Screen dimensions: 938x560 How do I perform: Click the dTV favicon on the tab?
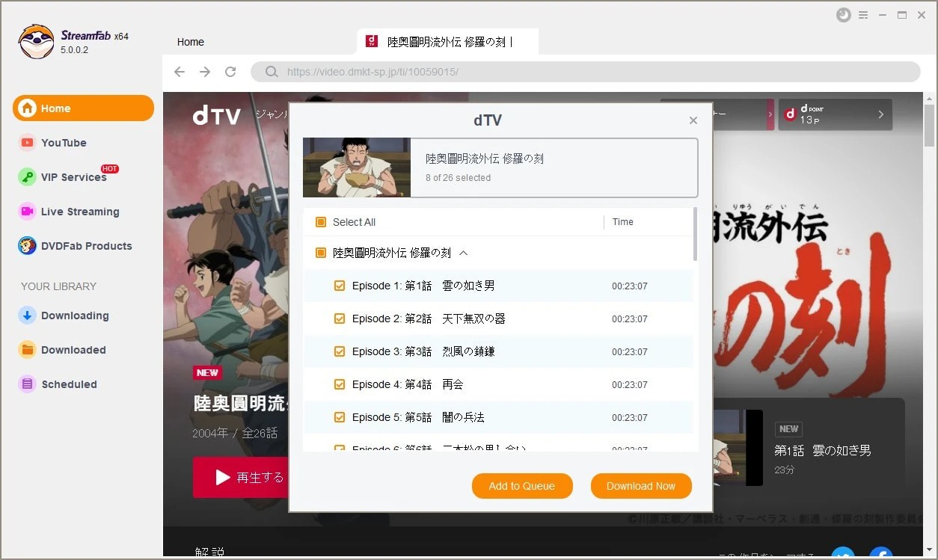click(x=371, y=41)
